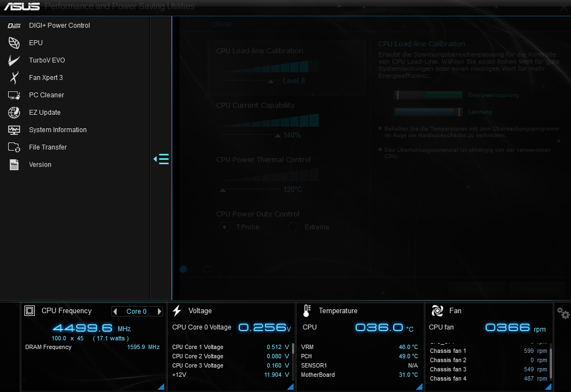Open DIGI+ Power Control menu entry

tap(59, 26)
